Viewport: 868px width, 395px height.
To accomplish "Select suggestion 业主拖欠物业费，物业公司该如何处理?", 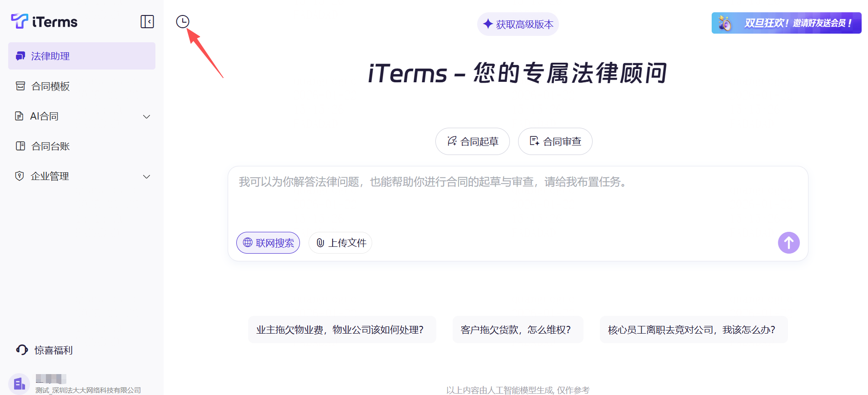I will coord(342,330).
